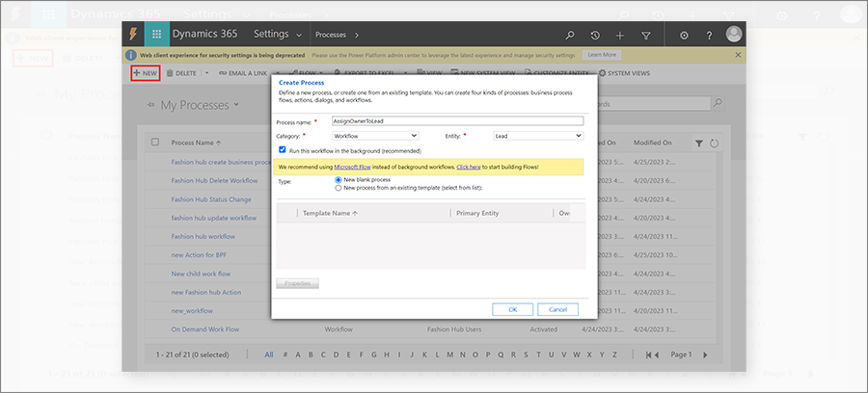Screen dimensions: 868x393
Task: Click OK in Create Process dialog
Action: coord(513,309)
